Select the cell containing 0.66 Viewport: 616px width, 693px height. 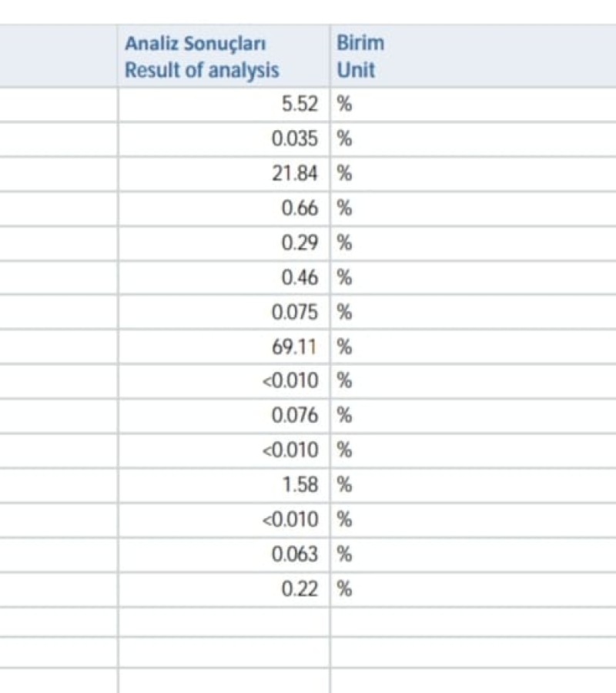click(223, 208)
